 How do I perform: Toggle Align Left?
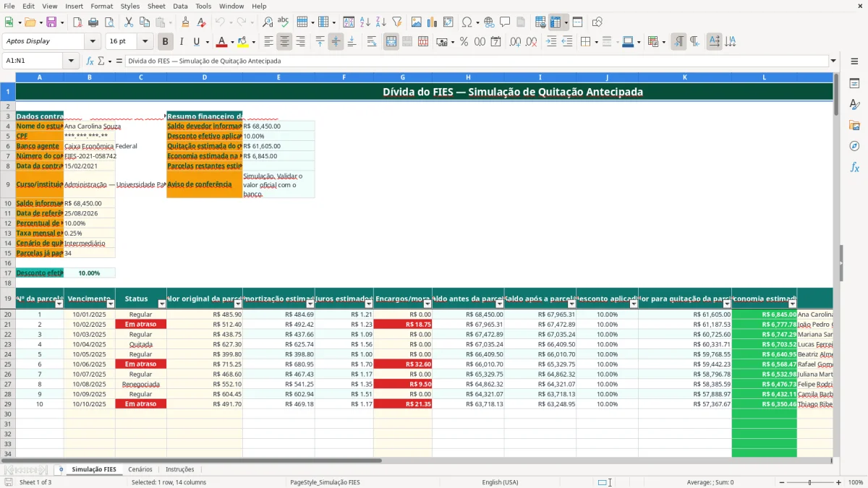268,42
